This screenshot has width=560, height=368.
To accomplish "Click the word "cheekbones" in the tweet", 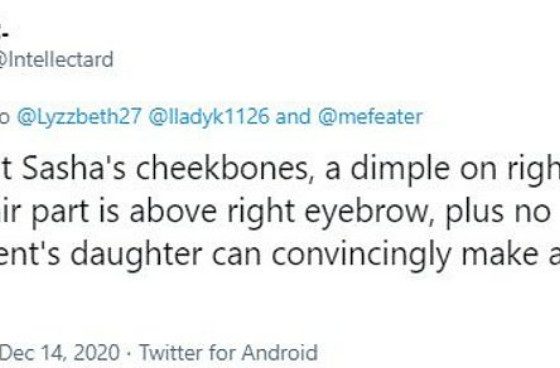I will pos(221,168).
